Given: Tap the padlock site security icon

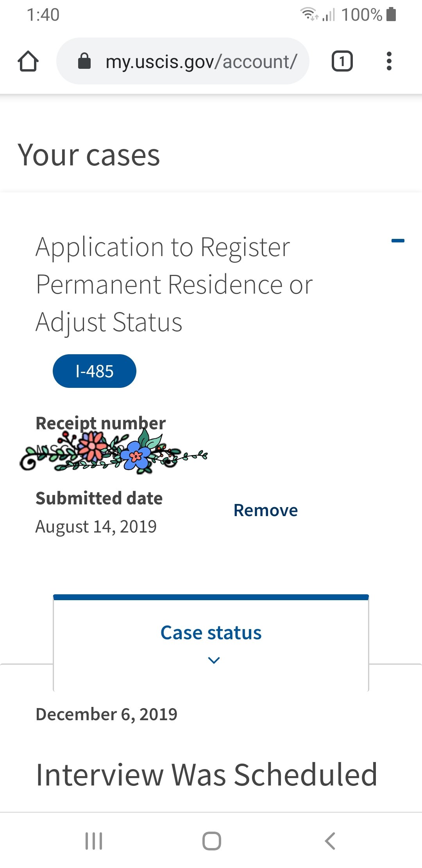Looking at the screenshot, I should (x=84, y=61).
